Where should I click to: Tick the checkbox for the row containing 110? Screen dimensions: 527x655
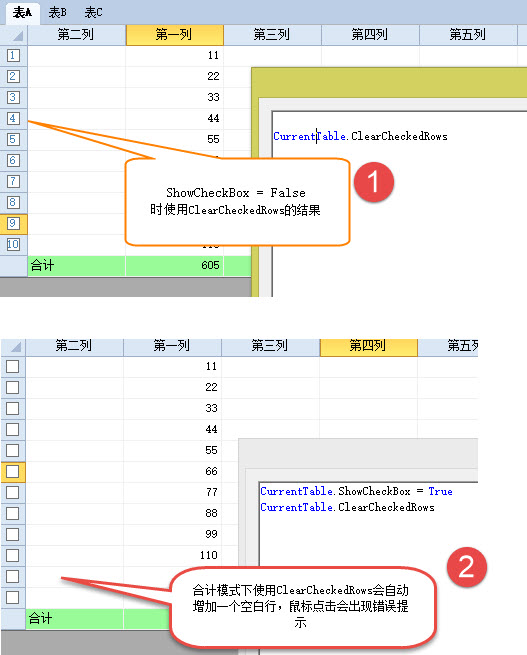[x=13, y=556]
